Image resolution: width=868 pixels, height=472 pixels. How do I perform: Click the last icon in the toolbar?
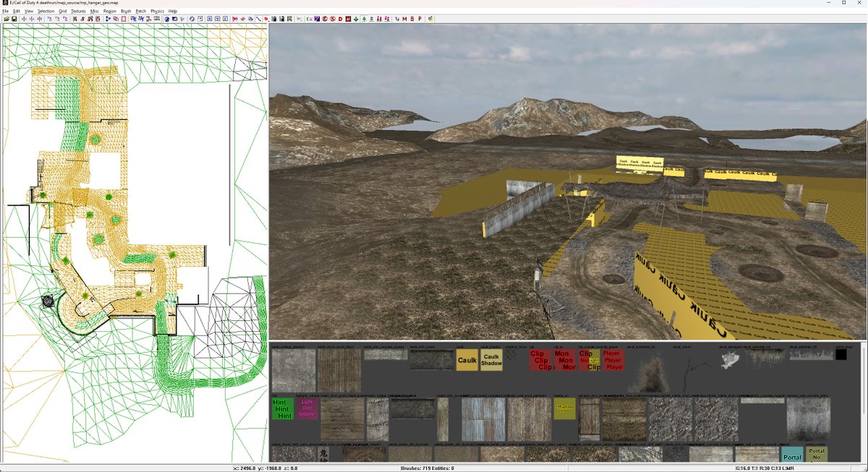click(431, 19)
